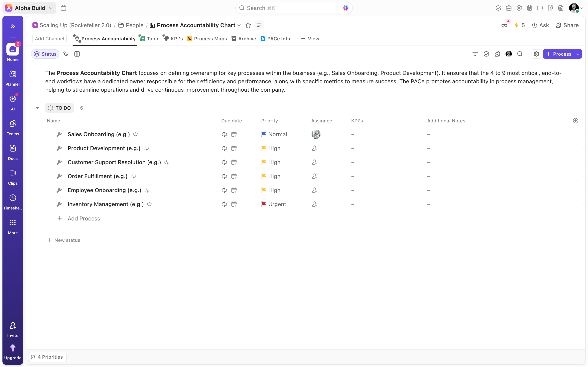
Task: Open the AI sidebar item
Action: (x=13, y=103)
